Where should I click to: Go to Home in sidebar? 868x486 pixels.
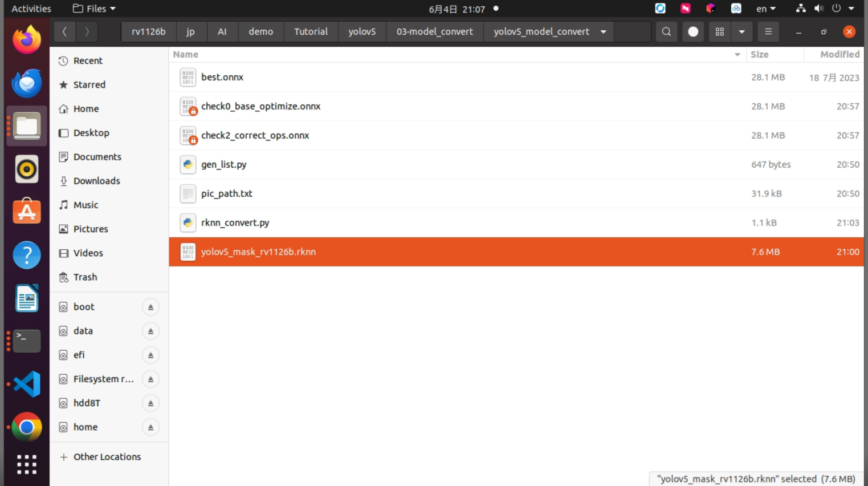108,109
